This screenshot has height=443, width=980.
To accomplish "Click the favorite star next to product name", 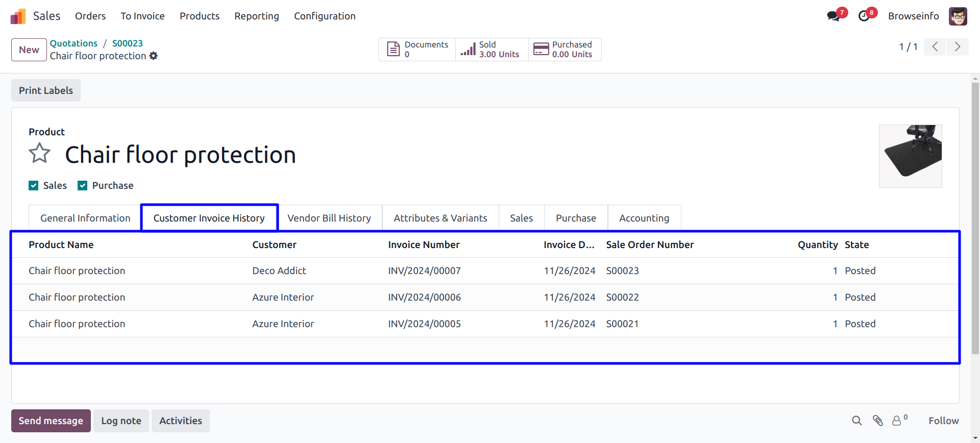I will pos(39,153).
